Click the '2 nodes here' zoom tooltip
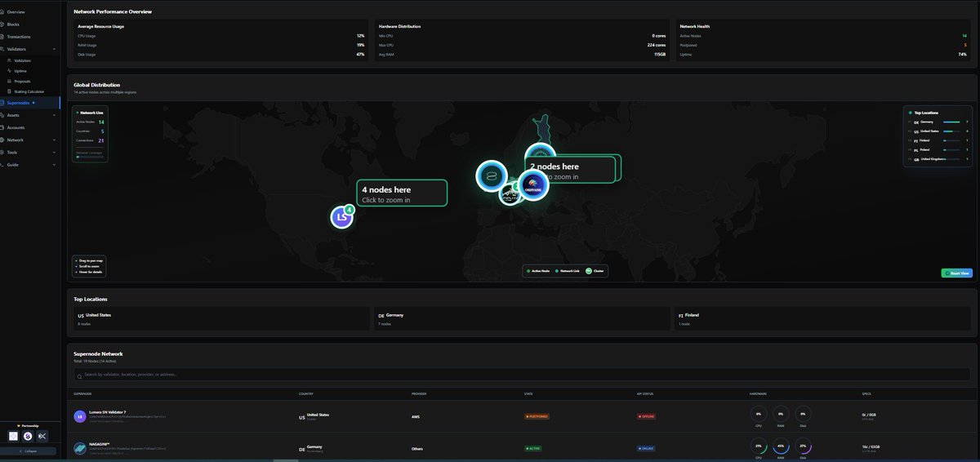Viewport: 980px width, 462px height. pos(570,170)
